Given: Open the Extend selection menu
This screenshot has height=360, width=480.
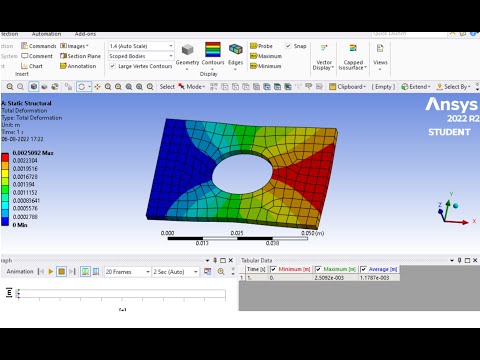Looking at the screenshot, I should pyautogui.click(x=416, y=87).
